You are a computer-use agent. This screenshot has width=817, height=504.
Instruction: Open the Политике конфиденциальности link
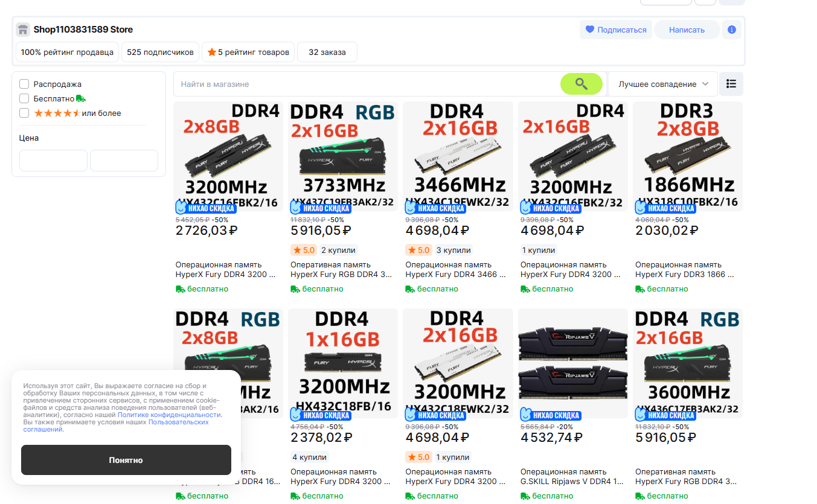tap(169, 415)
